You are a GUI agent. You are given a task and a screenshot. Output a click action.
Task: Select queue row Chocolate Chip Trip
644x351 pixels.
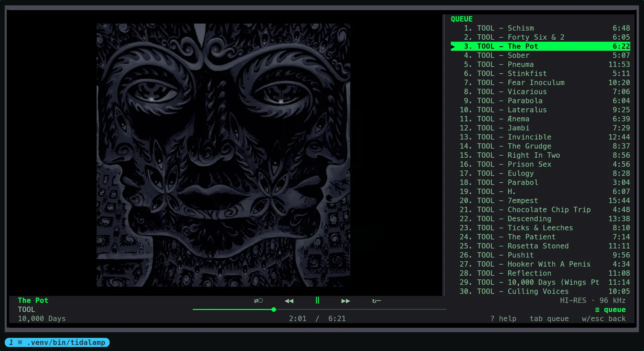540,210
